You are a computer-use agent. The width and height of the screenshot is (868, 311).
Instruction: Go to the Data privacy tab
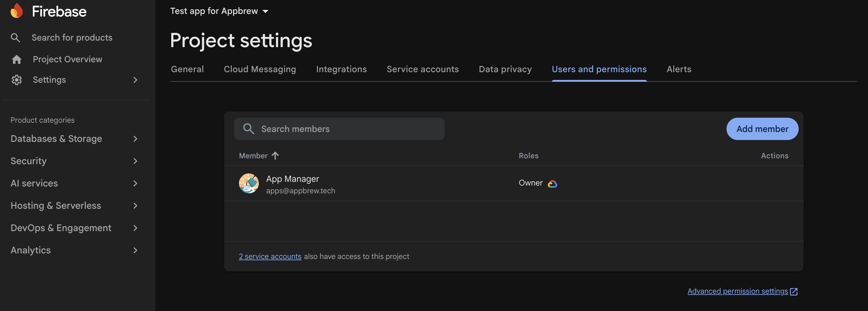point(505,69)
